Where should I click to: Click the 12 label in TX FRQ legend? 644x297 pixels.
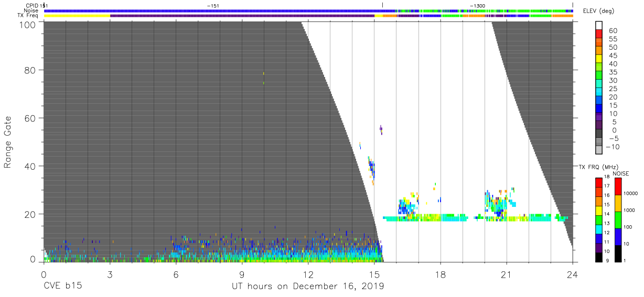click(607, 233)
